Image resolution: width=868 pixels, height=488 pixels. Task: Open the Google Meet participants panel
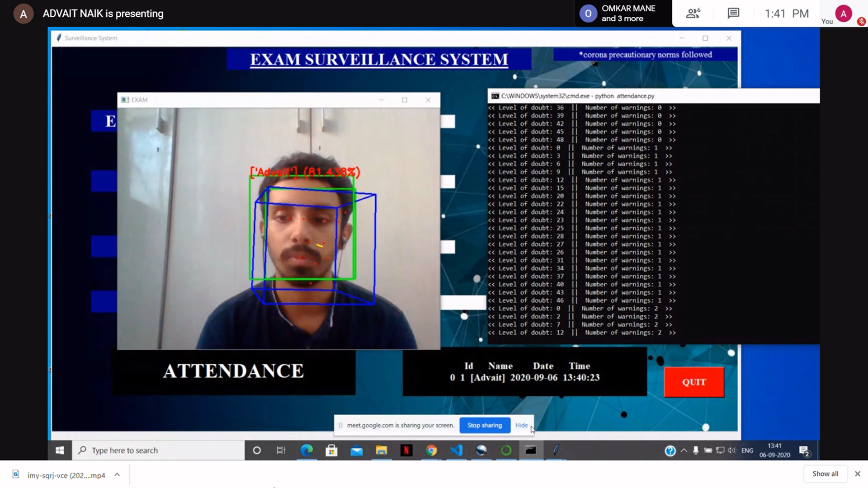point(693,14)
